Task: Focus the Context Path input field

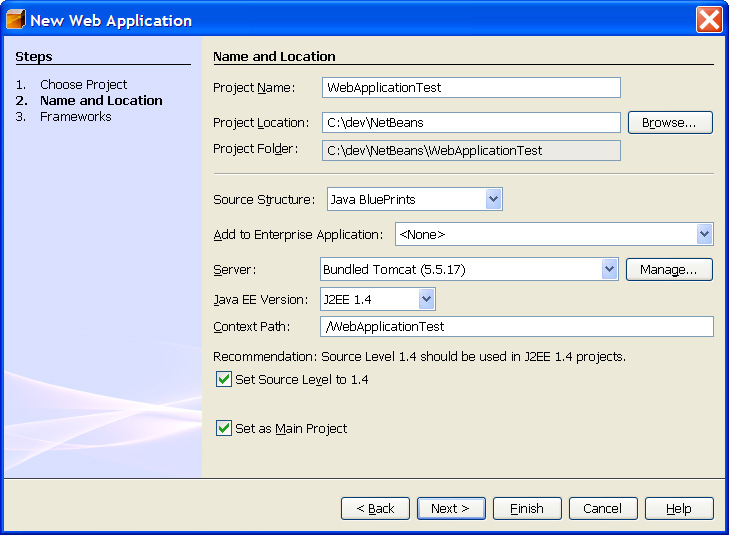Action: [x=516, y=327]
